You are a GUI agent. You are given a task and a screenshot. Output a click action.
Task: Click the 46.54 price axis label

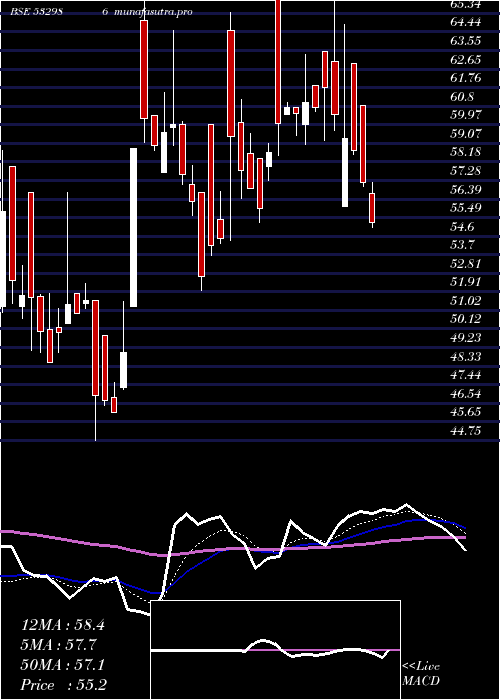pyautogui.click(x=466, y=394)
